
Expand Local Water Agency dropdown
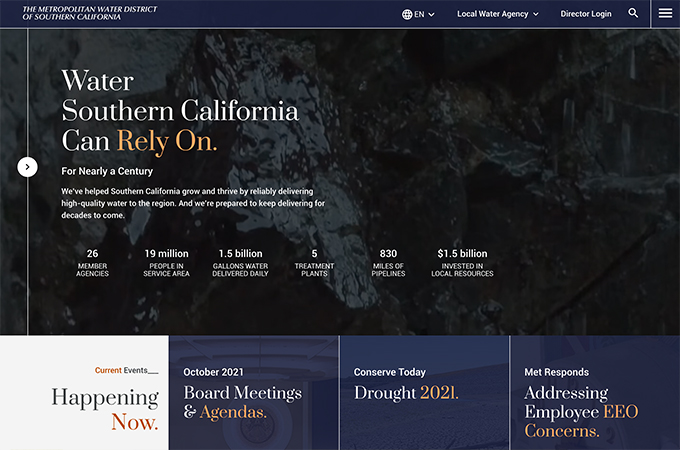(x=498, y=14)
